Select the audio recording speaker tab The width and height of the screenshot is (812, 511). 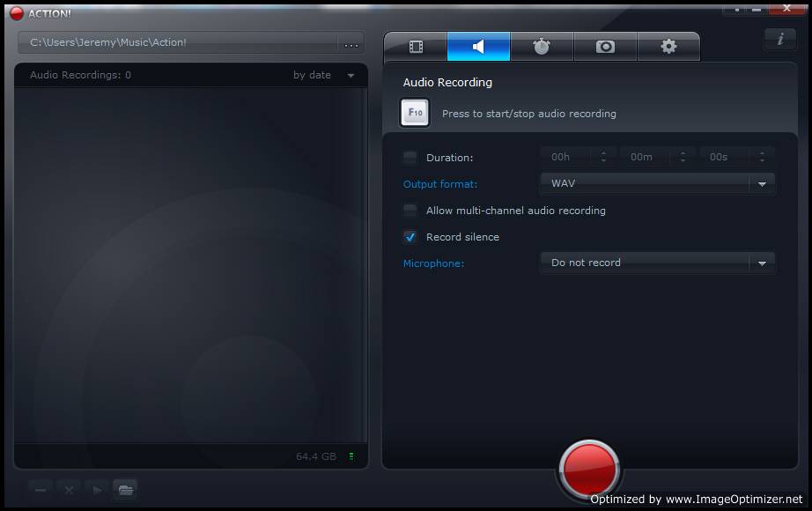pos(478,47)
